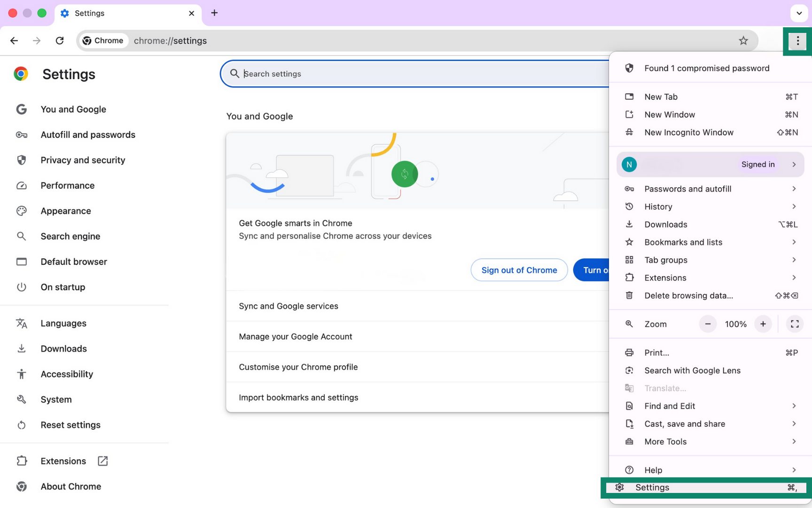Open Downloads from Chrome menu
812x508 pixels.
click(710, 225)
